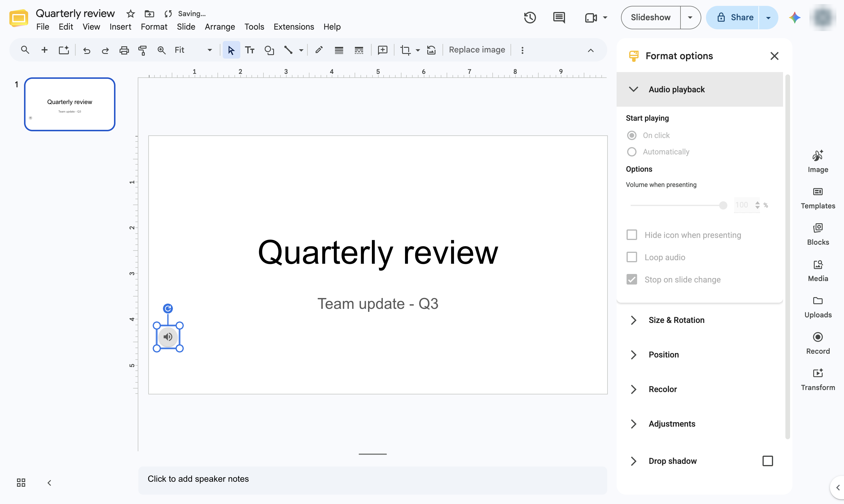Select Automatically start playing option
Viewport: 844px width, 504px height.
(631, 151)
